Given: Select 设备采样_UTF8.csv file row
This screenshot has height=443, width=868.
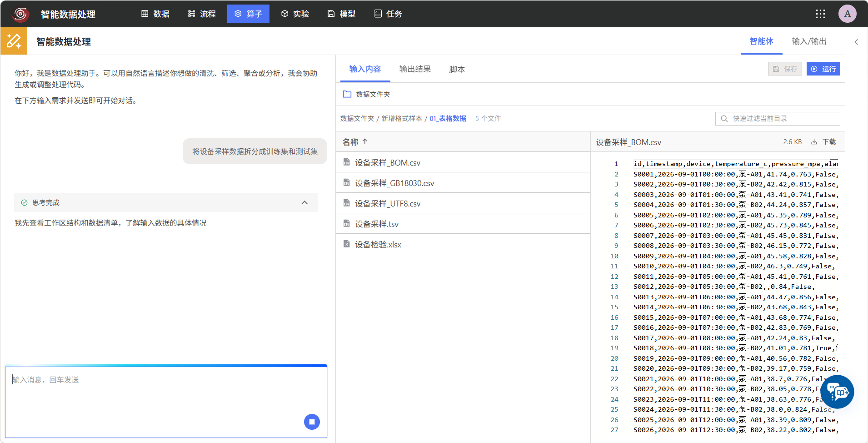Looking at the screenshot, I should tap(463, 203).
